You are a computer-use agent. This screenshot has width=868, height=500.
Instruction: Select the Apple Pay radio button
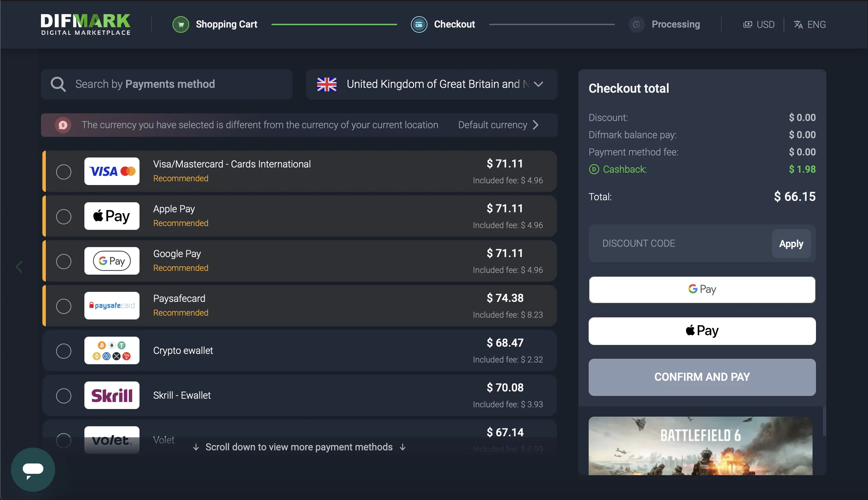[x=64, y=216]
